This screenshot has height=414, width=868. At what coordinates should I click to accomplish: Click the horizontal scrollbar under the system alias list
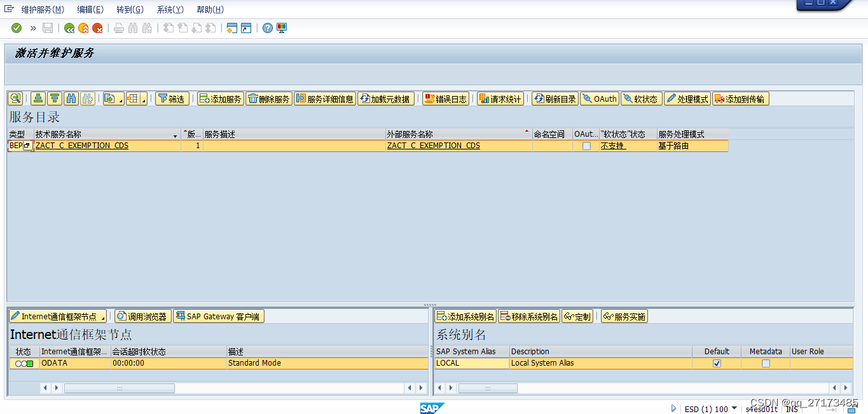(x=488, y=388)
